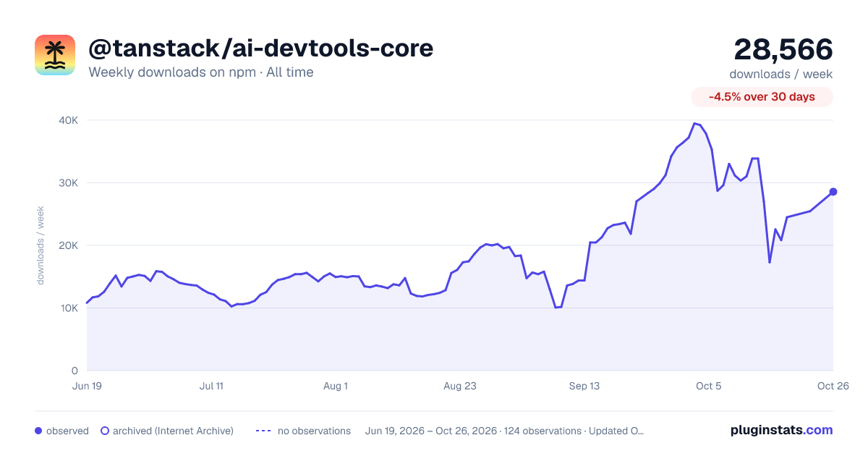Click the Sep 13 x-axis date label
The width and height of the screenshot is (868, 456).
584,386
